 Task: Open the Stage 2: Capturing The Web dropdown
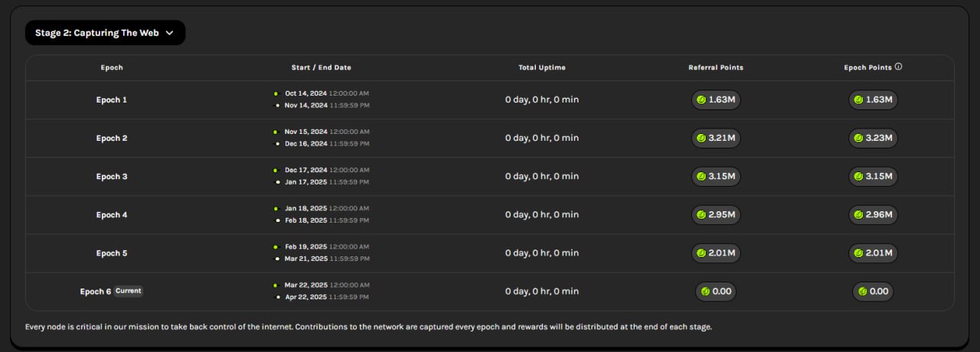(x=105, y=33)
